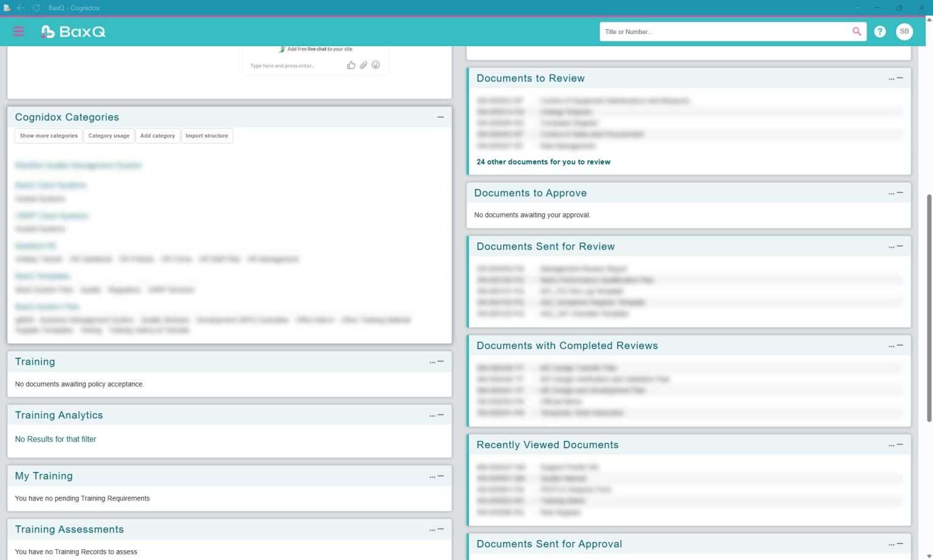Open My Training options menu
Image resolution: width=933 pixels, height=560 pixels.
click(x=432, y=477)
